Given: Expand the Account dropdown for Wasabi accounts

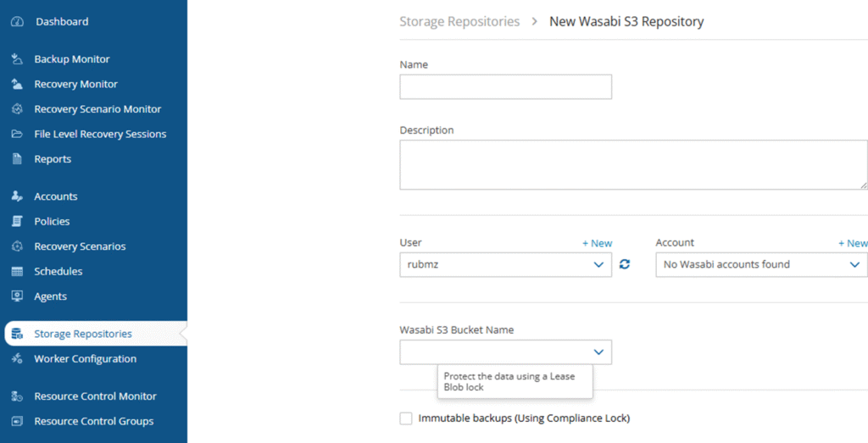Looking at the screenshot, I should [x=760, y=264].
